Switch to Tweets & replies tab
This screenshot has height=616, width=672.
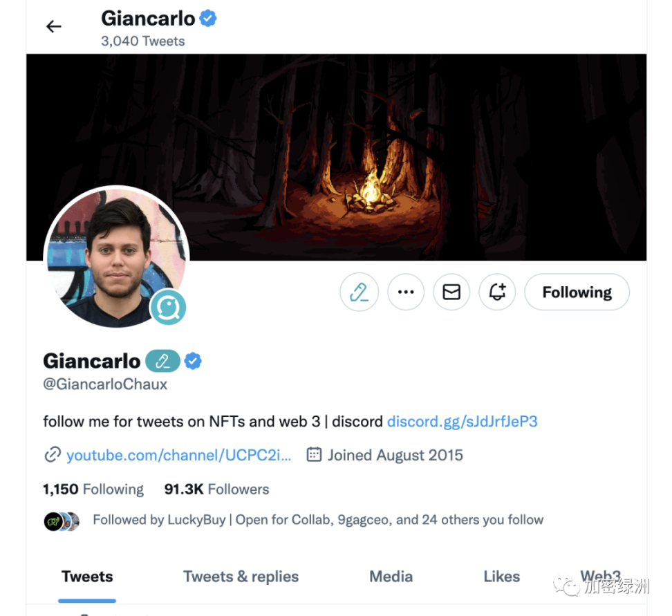pyautogui.click(x=241, y=577)
